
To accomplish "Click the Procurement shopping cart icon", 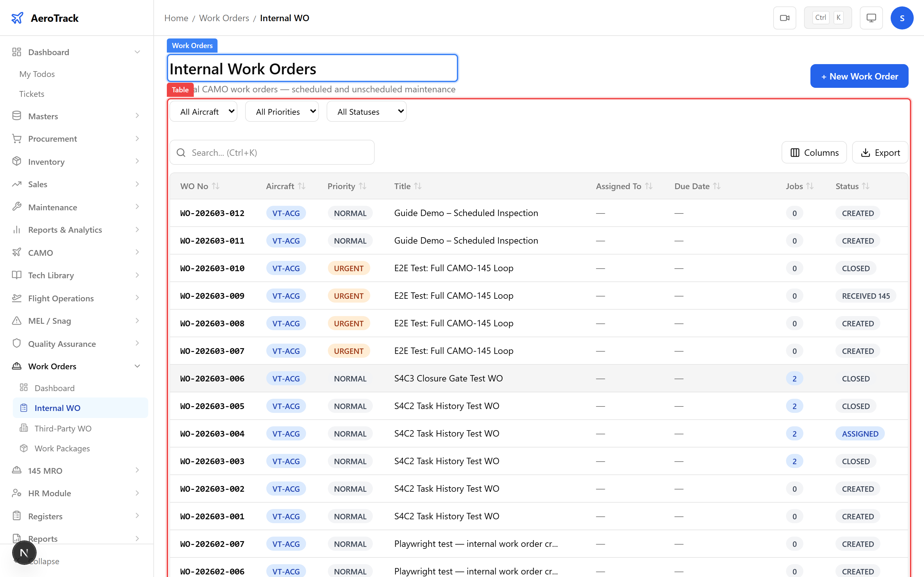I will click(x=17, y=138).
